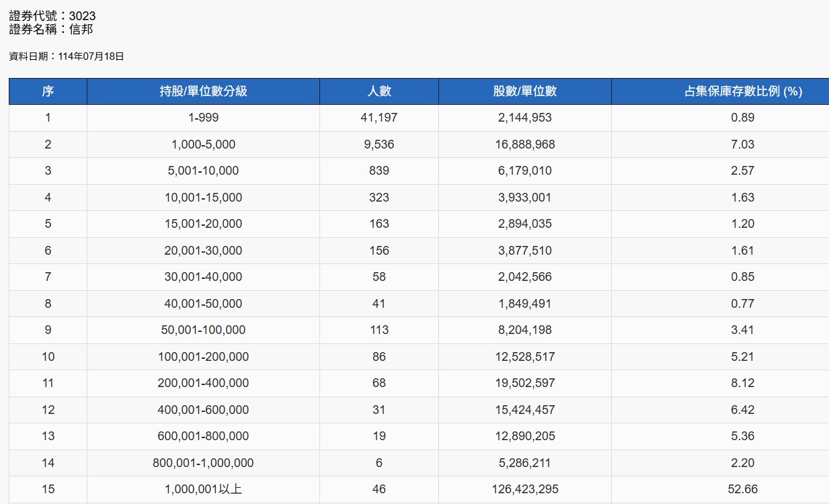Click the 9,536 people count cell
Image resolution: width=829 pixels, height=504 pixels.
click(x=379, y=144)
